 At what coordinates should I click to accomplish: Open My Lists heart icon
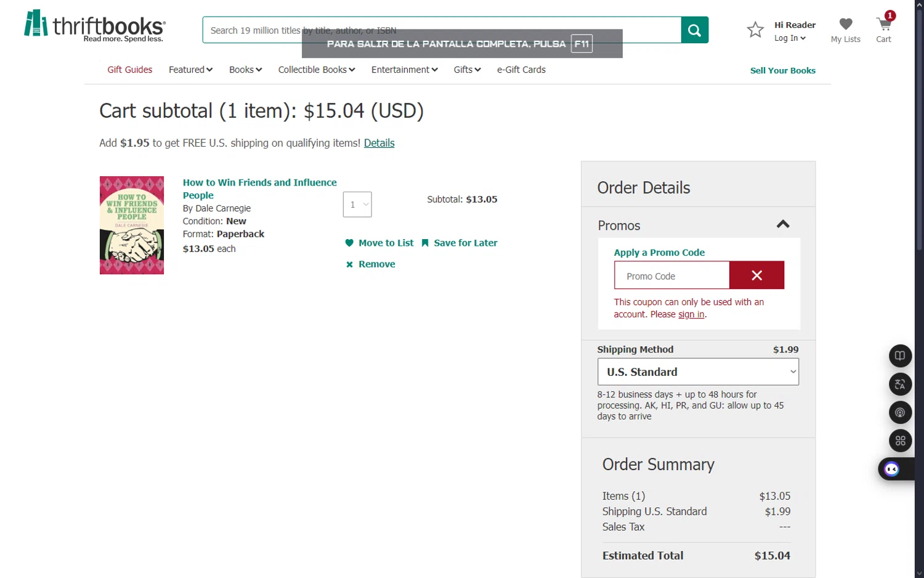click(x=846, y=24)
